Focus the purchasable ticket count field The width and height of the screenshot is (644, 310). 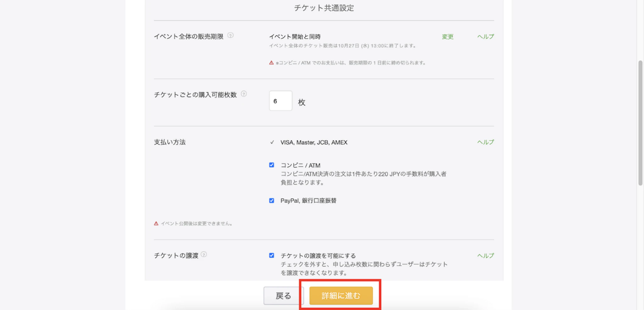280,101
